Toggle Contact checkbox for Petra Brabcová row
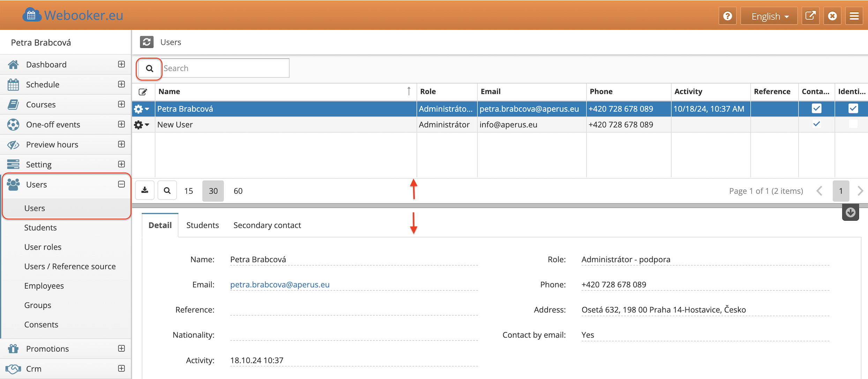 [816, 109]
